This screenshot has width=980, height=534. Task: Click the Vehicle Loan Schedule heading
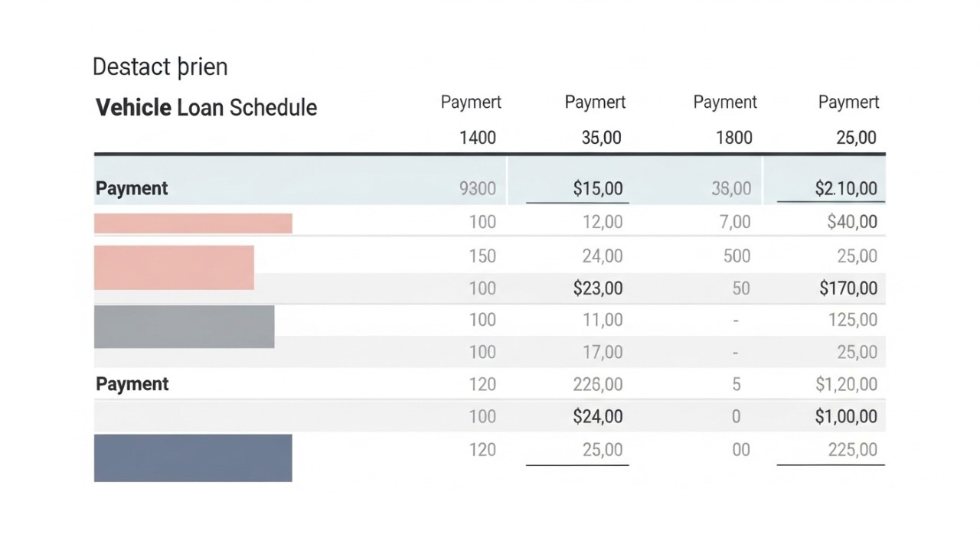[x=206, y=107]
